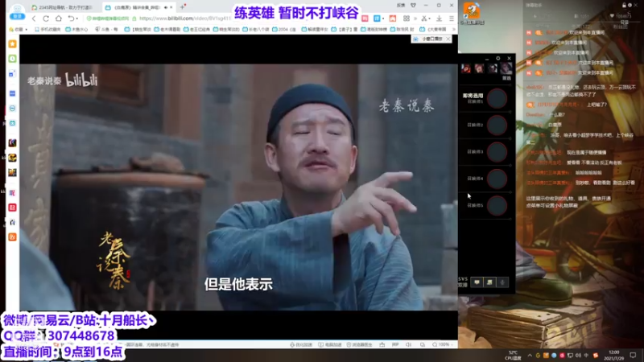The height and width of the screenshot is (362, 644).
Task: Pick the first champion portrait thumbnail
Action: pos(466,68)
